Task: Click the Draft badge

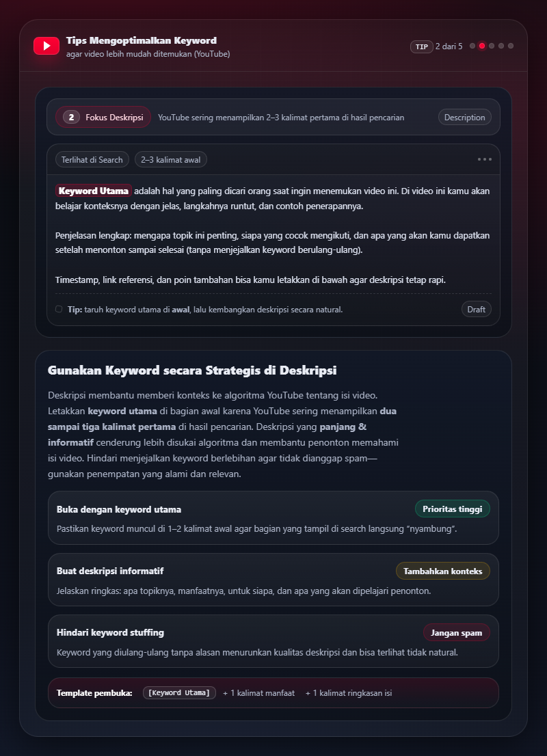Action: click(476, 309)
